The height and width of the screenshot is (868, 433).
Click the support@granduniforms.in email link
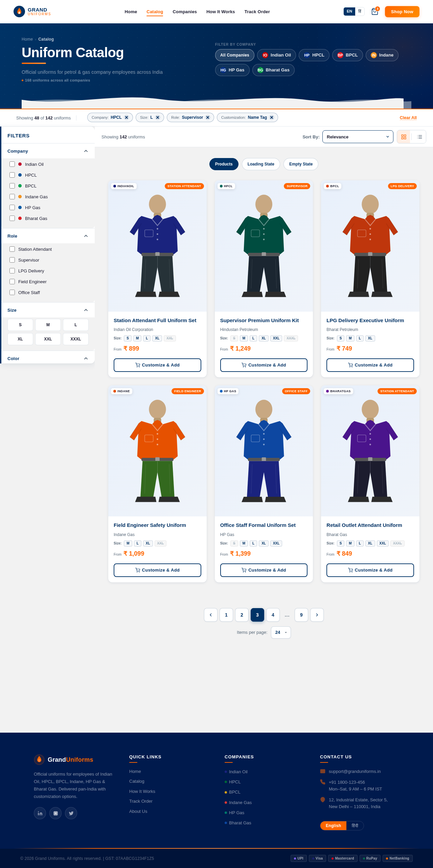pos(355,772)
